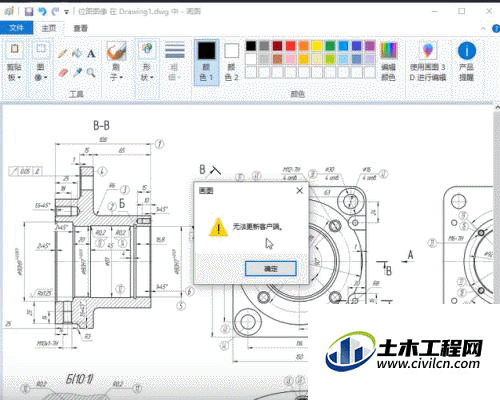
Task: Switch to the 查看 (View) tab
Action: [80, 28]
